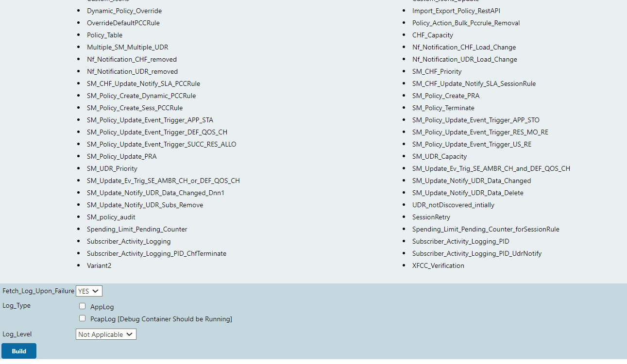The width and height of the screenshot is (627, 364).
Task: Open the SM_policy_audit test case
Action: 111,217
